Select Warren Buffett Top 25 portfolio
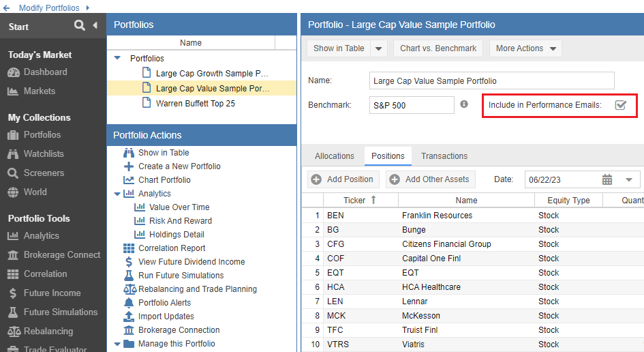The height and width of the screenshot is (352, 644). (202, 103)
